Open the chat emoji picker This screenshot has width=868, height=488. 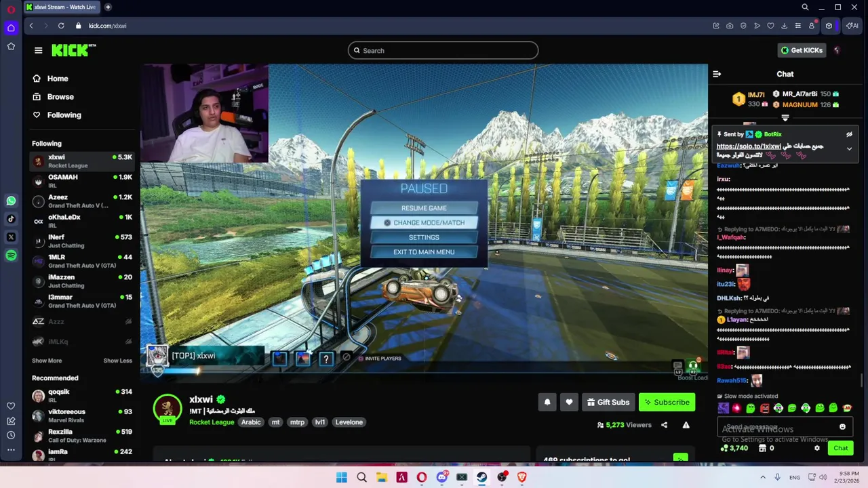click(x=842, y=427)
